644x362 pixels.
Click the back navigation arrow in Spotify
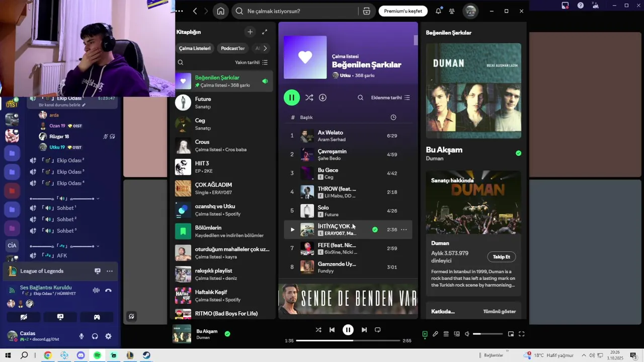(195, 11)
